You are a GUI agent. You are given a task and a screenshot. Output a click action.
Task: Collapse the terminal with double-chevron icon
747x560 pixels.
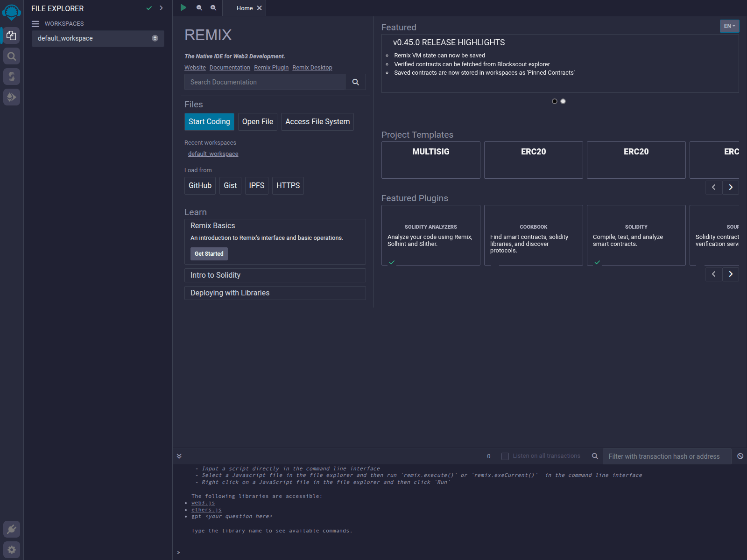click(x=179, y=456)
